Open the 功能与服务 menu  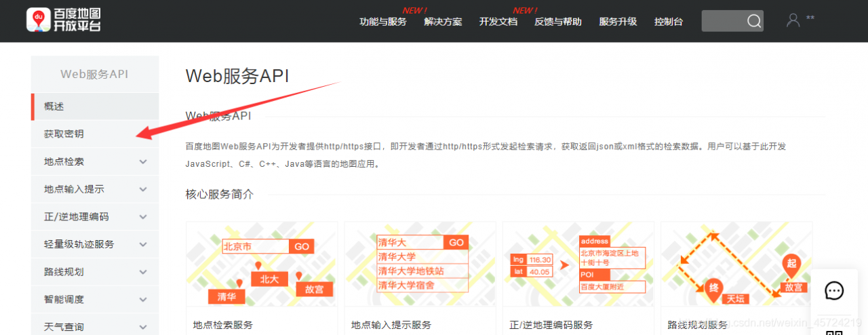[x=383, y=22]
